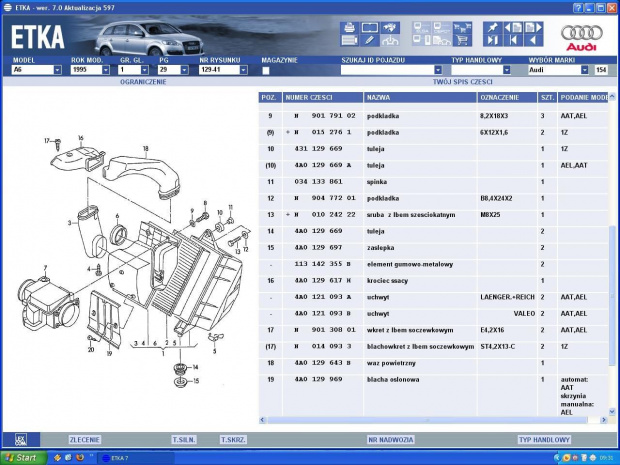
Task: Click the first quick launch icon by Start
Action: coord(57,458)
